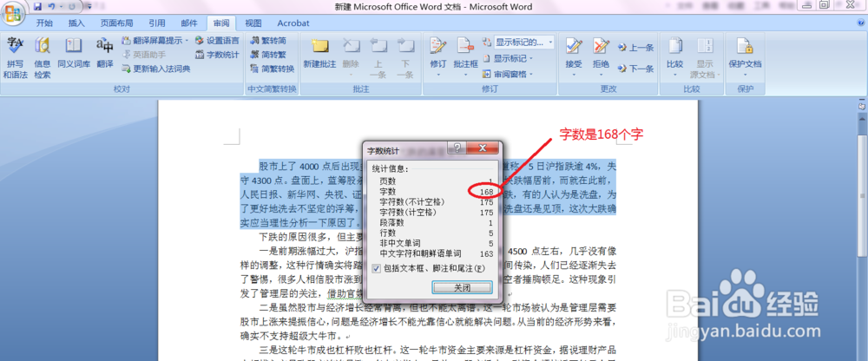The image size is (868, 361).
Task: Open 翻译屏幕提示 dropdown
Action: [155, 41]
